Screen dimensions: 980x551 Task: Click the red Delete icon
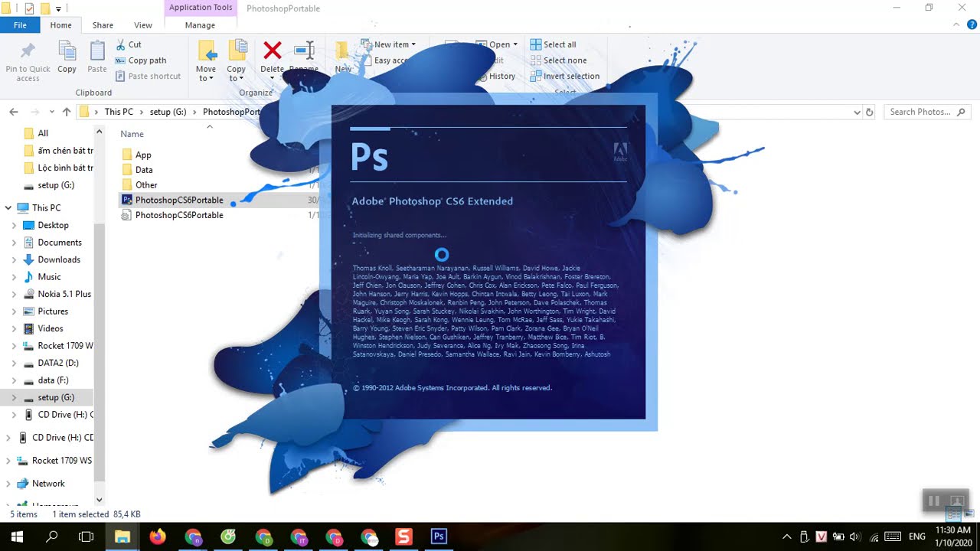[272, 51]
